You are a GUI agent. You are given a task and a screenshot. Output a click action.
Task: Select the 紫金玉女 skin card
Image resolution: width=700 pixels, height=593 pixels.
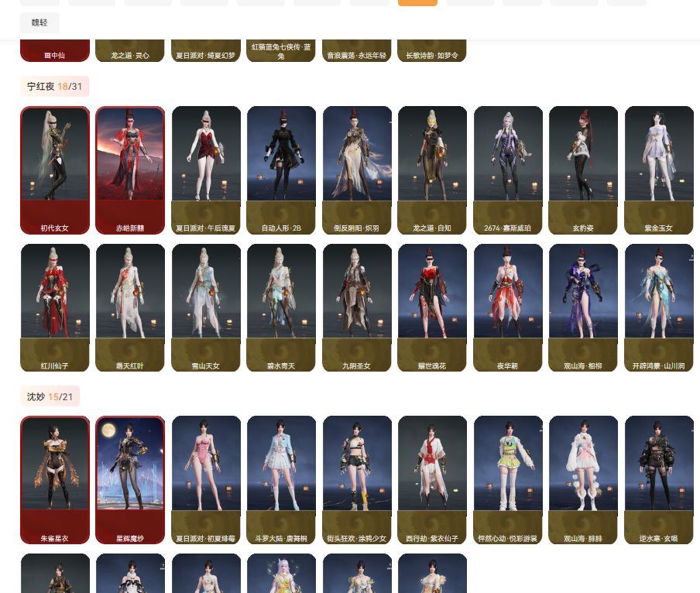(x=659, y=170)
